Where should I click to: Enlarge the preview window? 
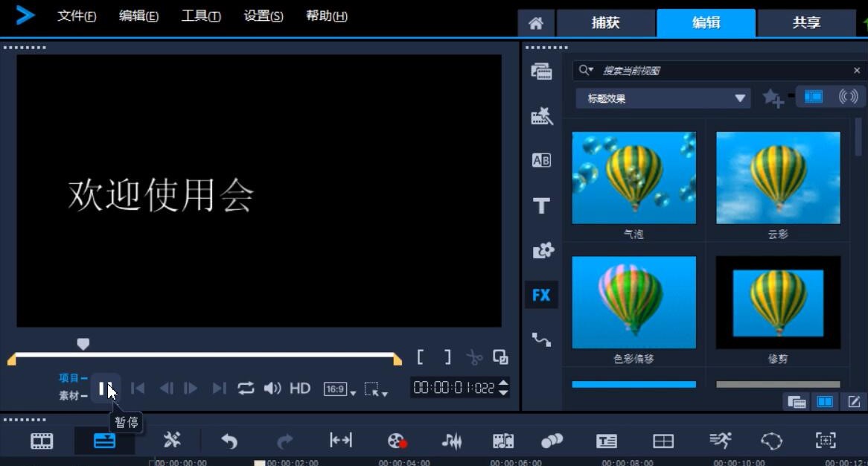coord(500,357)
